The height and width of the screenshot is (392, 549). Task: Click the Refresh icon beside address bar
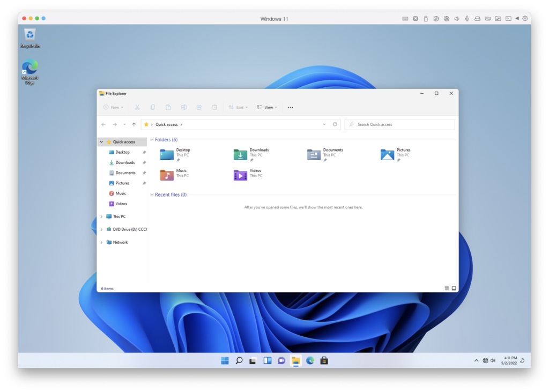coord(335,124)
